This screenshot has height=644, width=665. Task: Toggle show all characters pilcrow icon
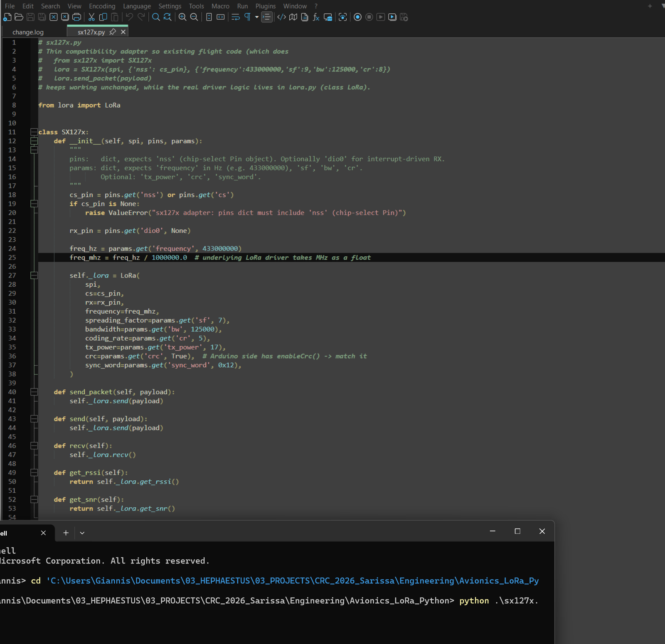247,17
